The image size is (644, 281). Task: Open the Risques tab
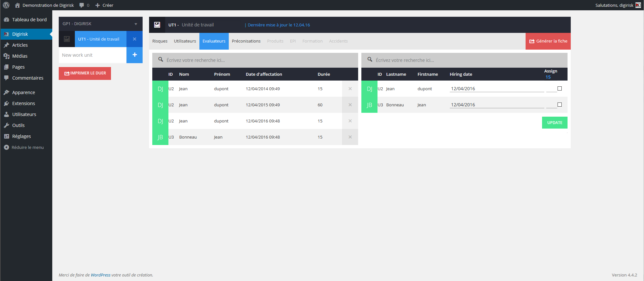click(x=160, y=41)
